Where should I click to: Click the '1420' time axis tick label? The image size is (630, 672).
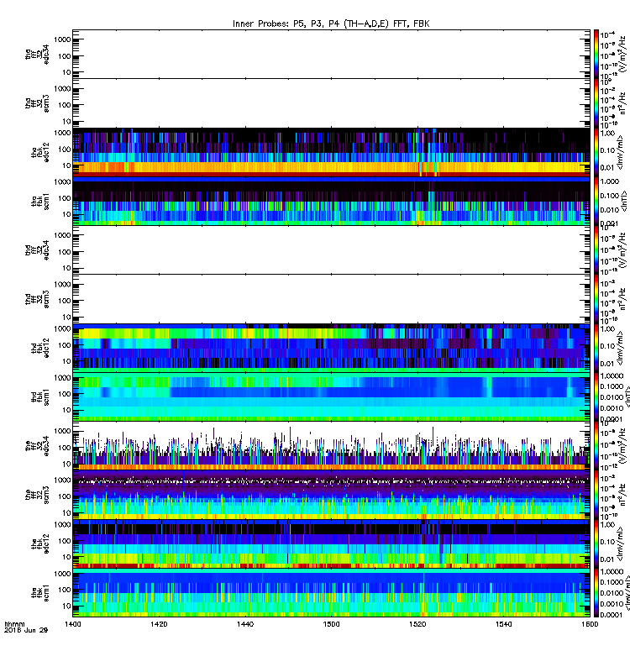tap(159, 624)
